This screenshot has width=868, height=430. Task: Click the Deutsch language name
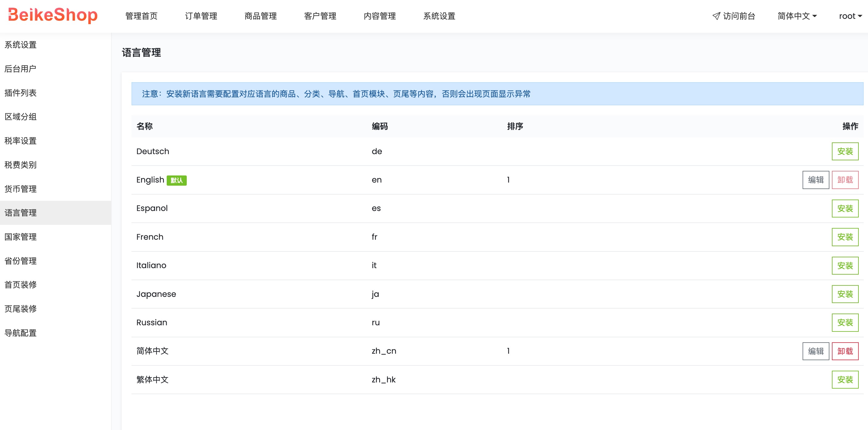(153, 151)
